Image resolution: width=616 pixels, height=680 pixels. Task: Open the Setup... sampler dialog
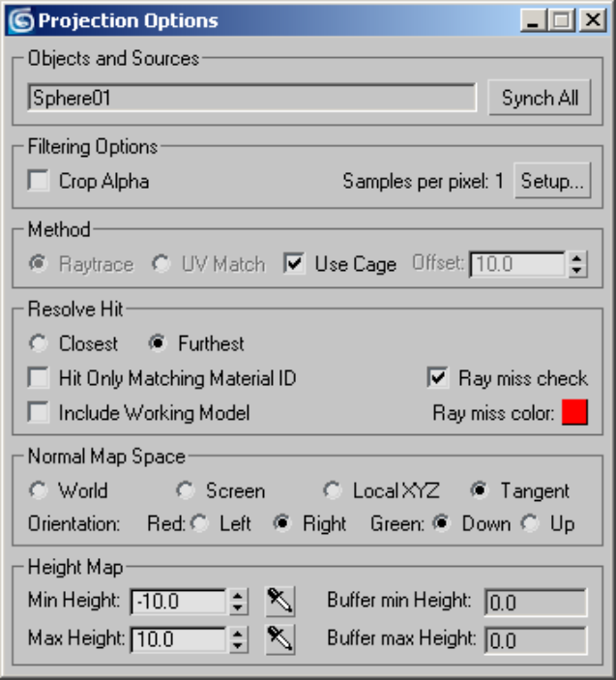tap(552, 181)
